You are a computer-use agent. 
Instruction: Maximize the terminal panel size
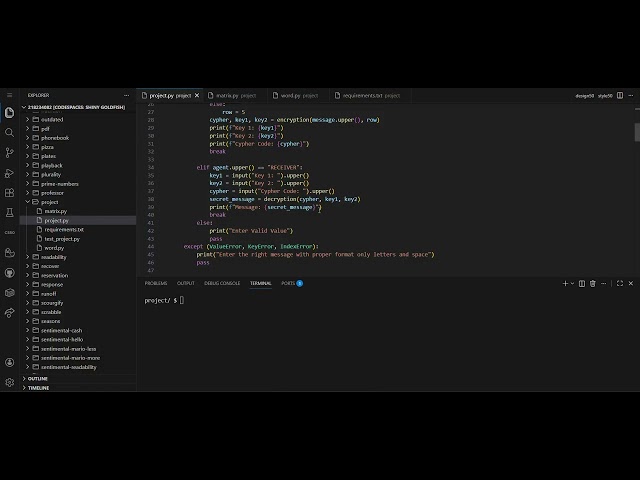pyautogui.click(x=620, y=283)
